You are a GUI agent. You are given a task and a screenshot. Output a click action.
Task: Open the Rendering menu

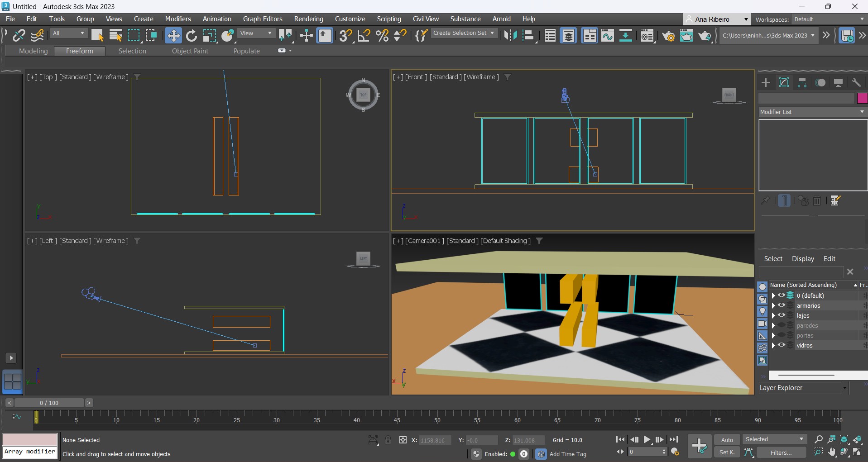tap(308, 19)
